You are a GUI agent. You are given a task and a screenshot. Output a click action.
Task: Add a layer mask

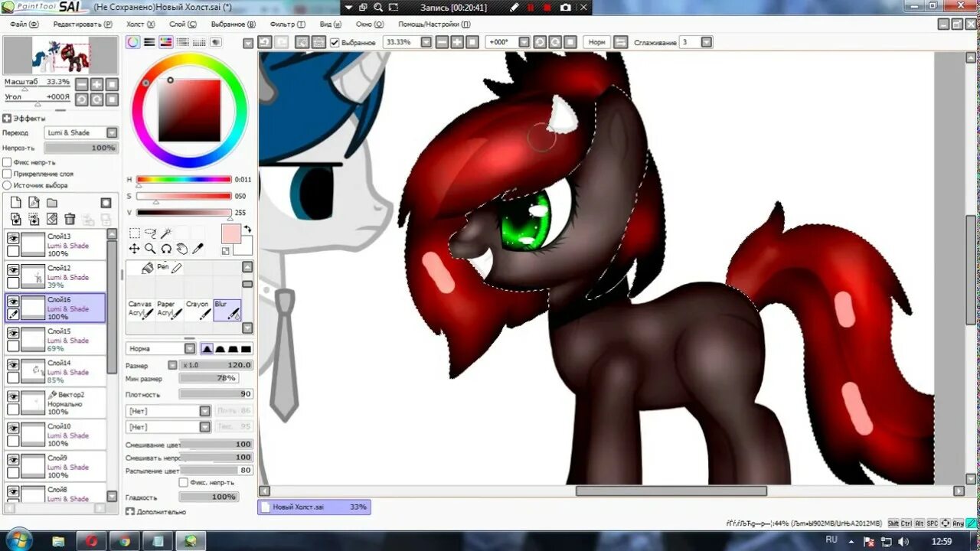(x=106, y=203)
